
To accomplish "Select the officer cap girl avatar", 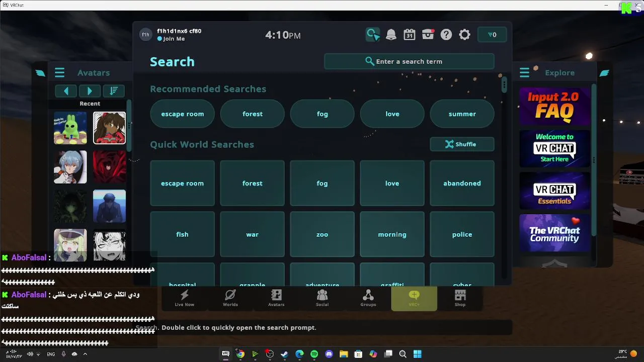I will pos(70,245).
